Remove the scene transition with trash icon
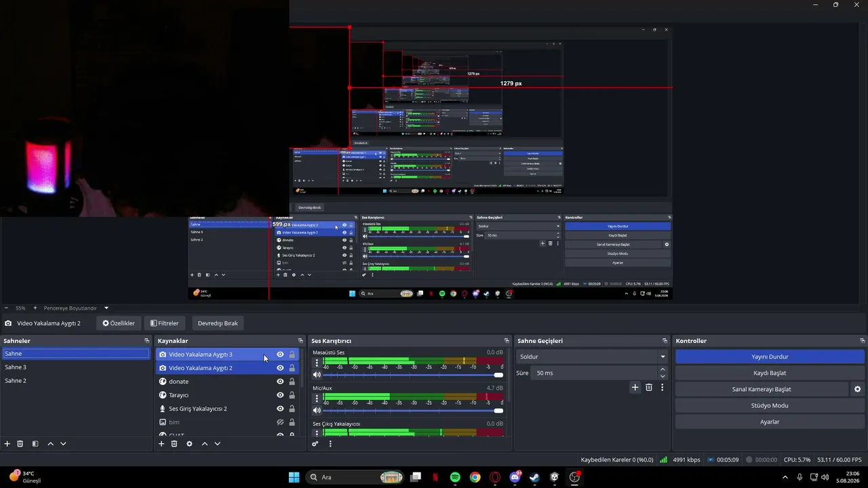868x488 pixels. click(x=649, y=388)
